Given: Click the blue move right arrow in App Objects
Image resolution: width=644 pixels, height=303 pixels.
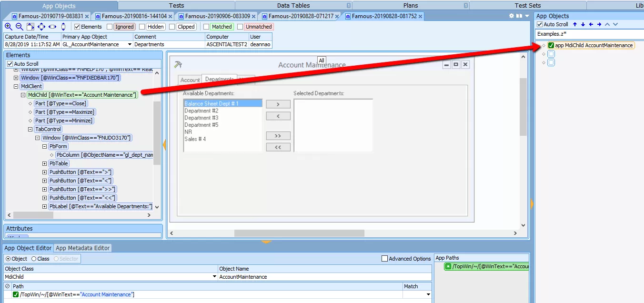Looking at the screenshot, I should [x=599, y=24].
